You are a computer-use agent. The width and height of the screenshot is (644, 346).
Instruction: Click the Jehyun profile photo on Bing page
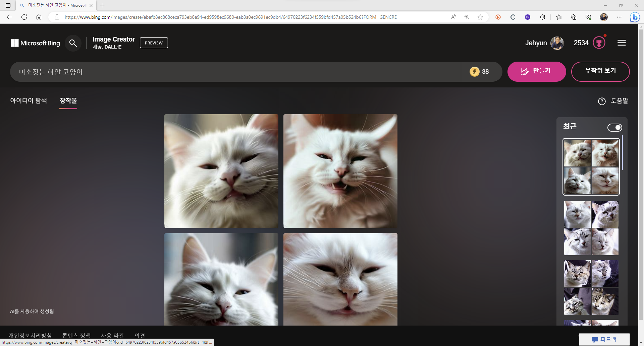point(557,43)
